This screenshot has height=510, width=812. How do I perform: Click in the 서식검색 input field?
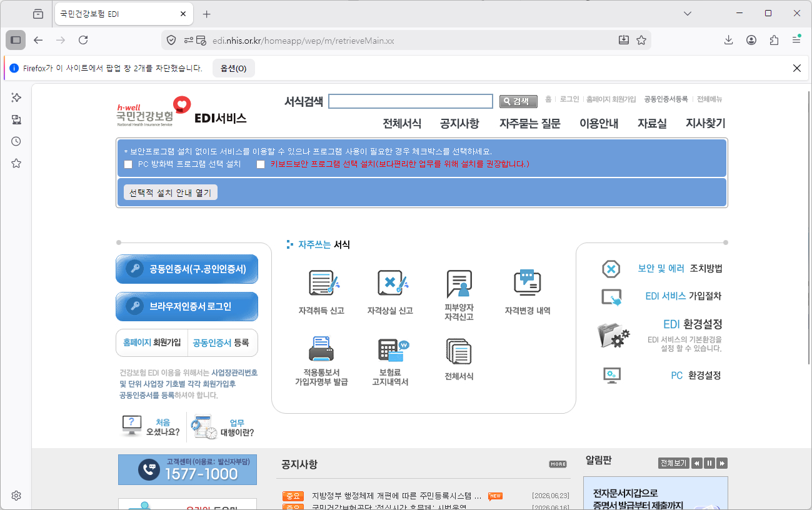tap(411, 101)
